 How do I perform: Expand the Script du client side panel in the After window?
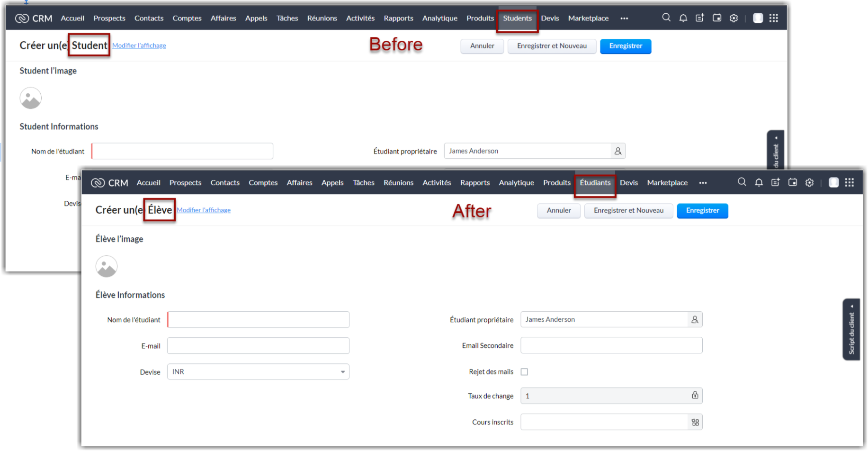click(x=851, y=329)
